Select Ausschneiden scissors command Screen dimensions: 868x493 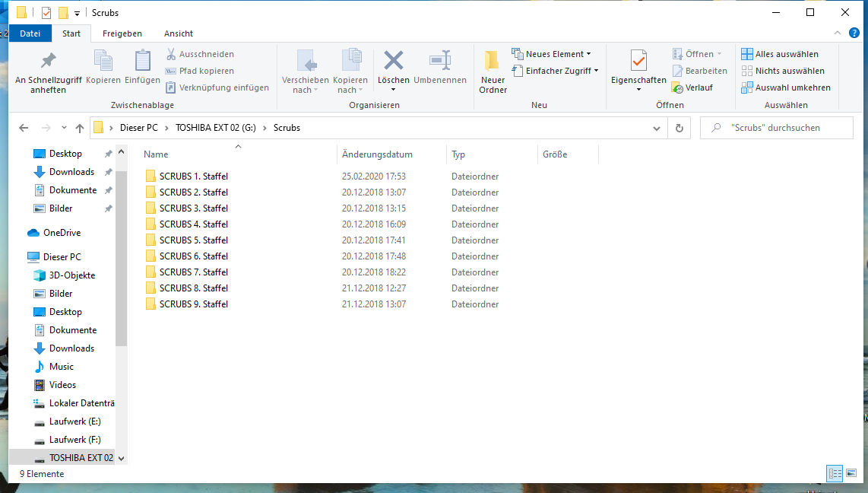point(200,54)
